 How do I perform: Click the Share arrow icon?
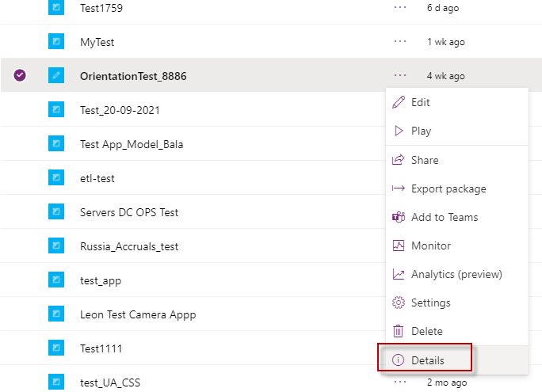tap(398, 160)
